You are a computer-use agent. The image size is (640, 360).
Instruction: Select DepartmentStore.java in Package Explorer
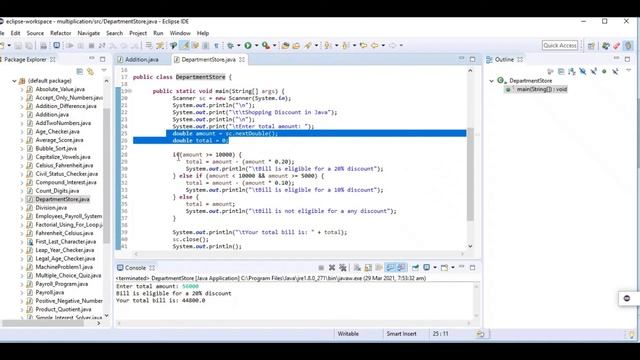(x=62, y=199)
